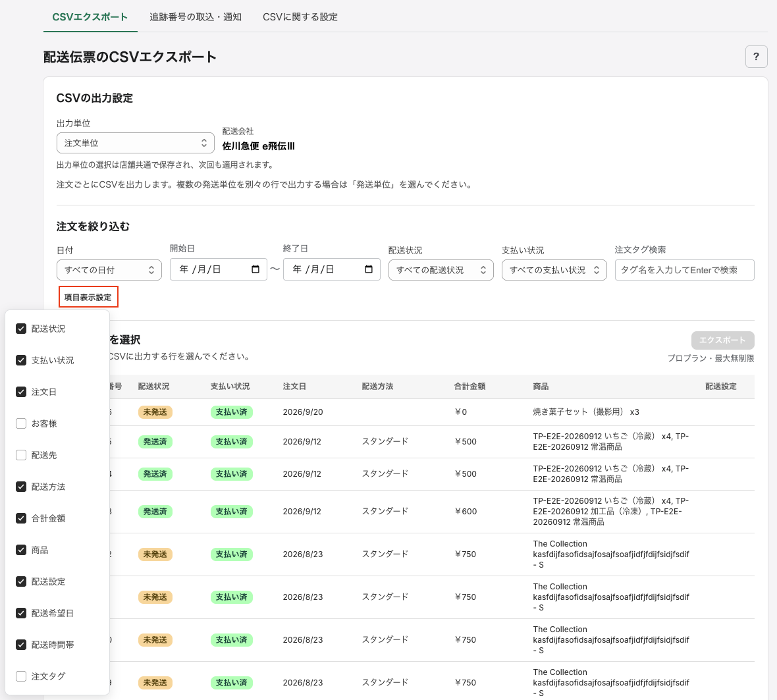
Task: Switch to the CSVエクスポート tab
Action: [90, 17]
